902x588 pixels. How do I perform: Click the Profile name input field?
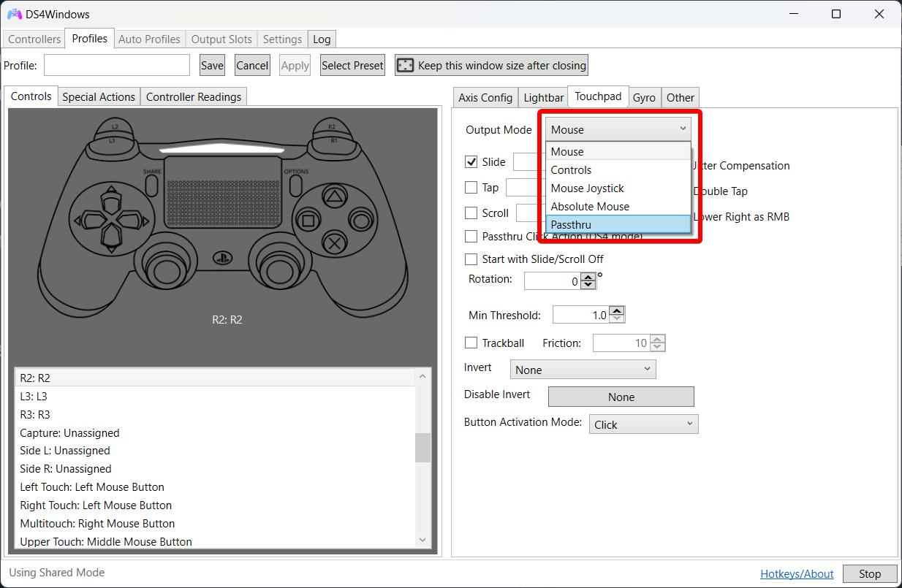click(117, 65)
